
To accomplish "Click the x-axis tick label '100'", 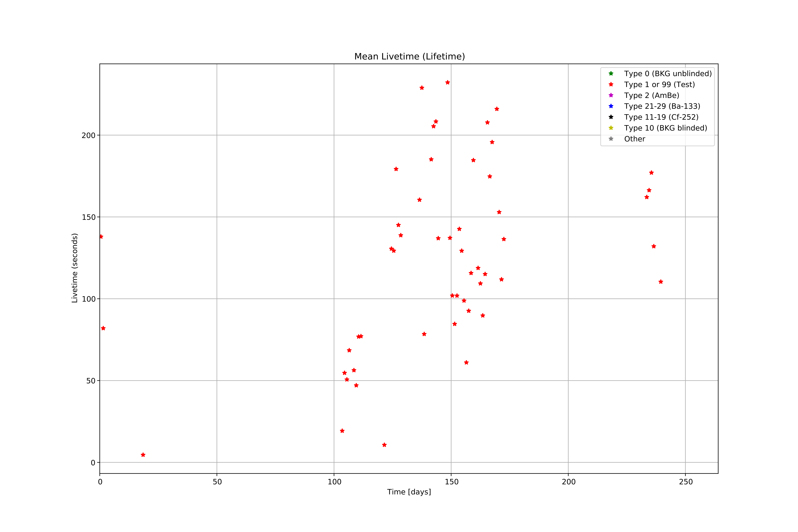I will (x=334, y=482).
